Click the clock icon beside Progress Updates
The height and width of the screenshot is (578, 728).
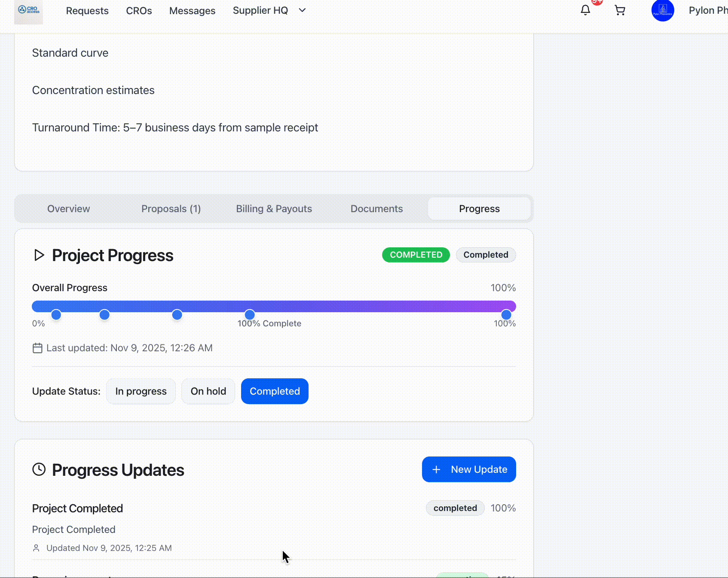39,469
